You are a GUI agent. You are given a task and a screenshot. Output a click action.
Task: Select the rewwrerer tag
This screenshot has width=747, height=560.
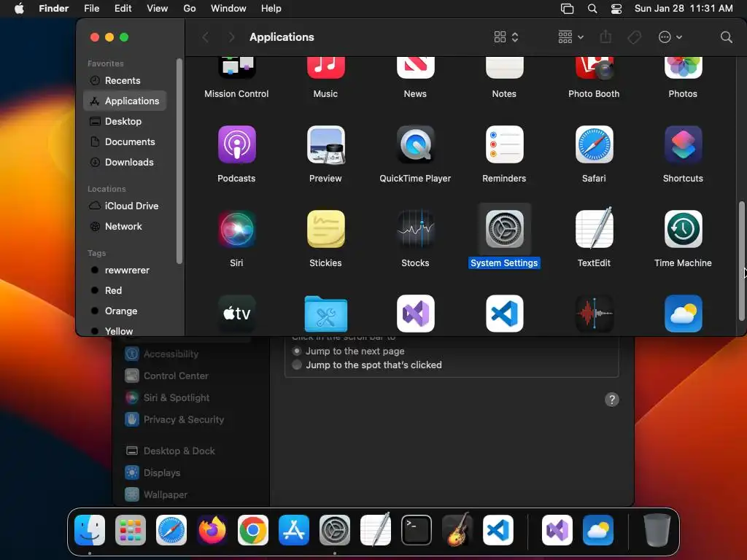point(125,270)
